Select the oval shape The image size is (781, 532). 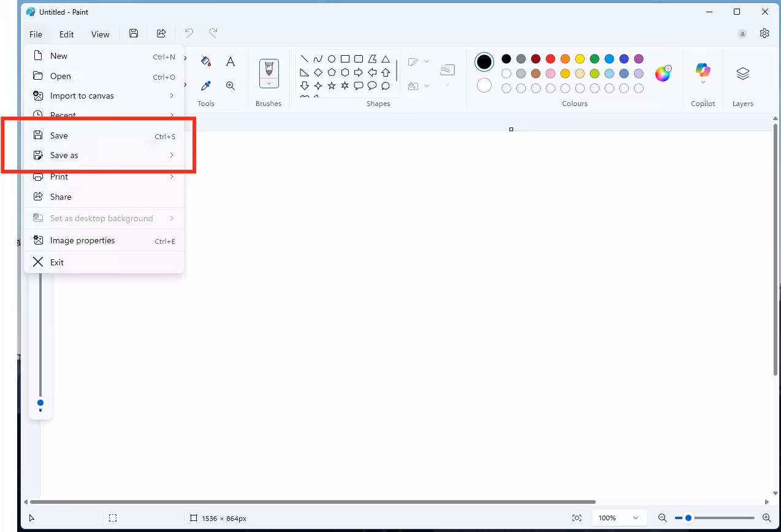tap(331, 58)
